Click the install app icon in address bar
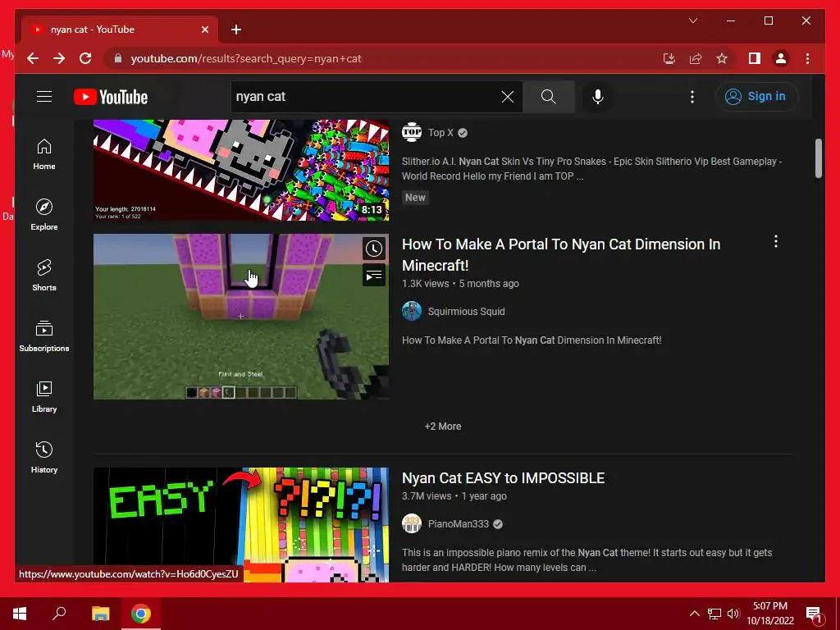The image size is (840, 630). tap(669, 58)
